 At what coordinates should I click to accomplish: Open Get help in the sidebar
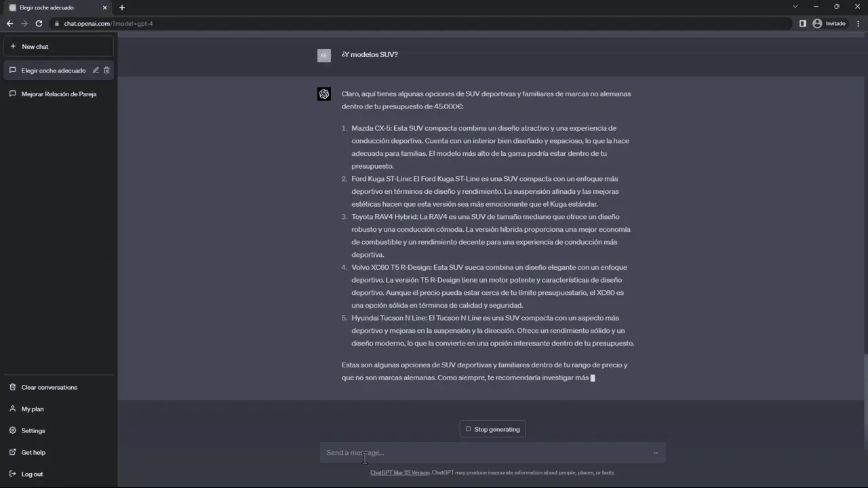[58, 453]
